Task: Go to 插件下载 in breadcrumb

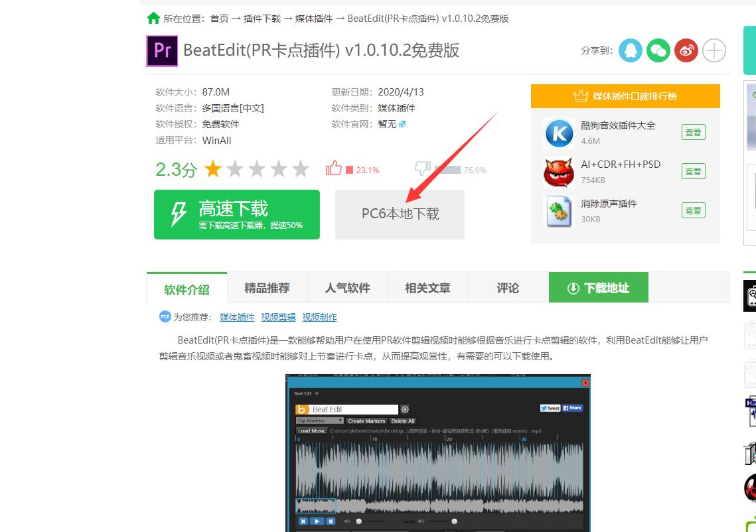Action: [262, 19]
